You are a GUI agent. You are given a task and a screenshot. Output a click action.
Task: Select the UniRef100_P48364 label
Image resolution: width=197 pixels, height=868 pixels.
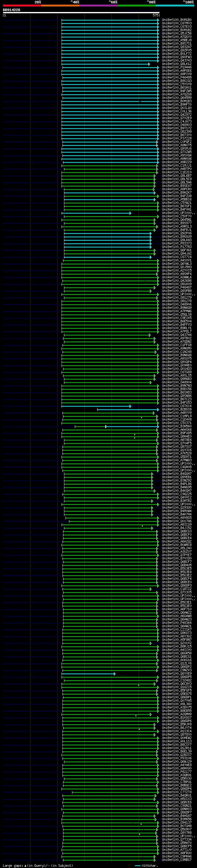coord(177,623)
